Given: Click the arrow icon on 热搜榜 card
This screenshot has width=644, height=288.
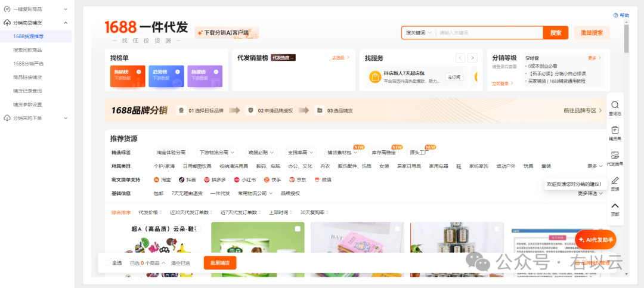Looking at the screenshot, I should [x=216, y=72].
